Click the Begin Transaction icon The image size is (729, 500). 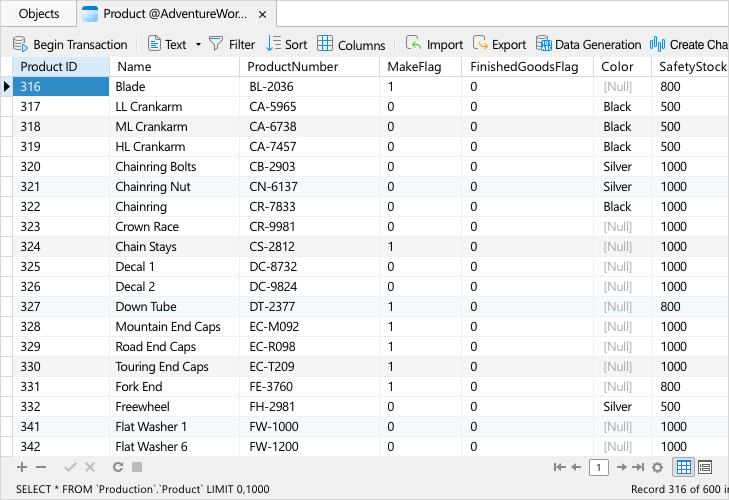[20, 44]
